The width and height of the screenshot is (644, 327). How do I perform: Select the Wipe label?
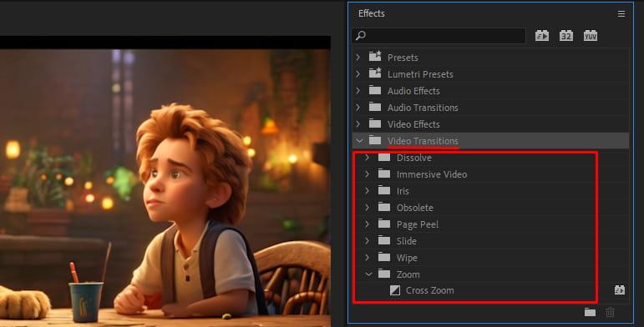click(407, 258)
